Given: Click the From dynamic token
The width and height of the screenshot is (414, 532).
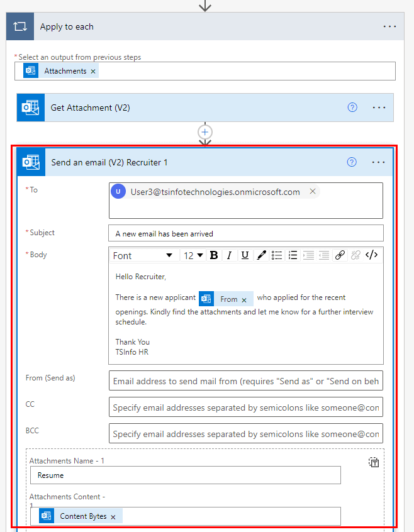Looking at the screenshot, I should [x=226, y=299].
